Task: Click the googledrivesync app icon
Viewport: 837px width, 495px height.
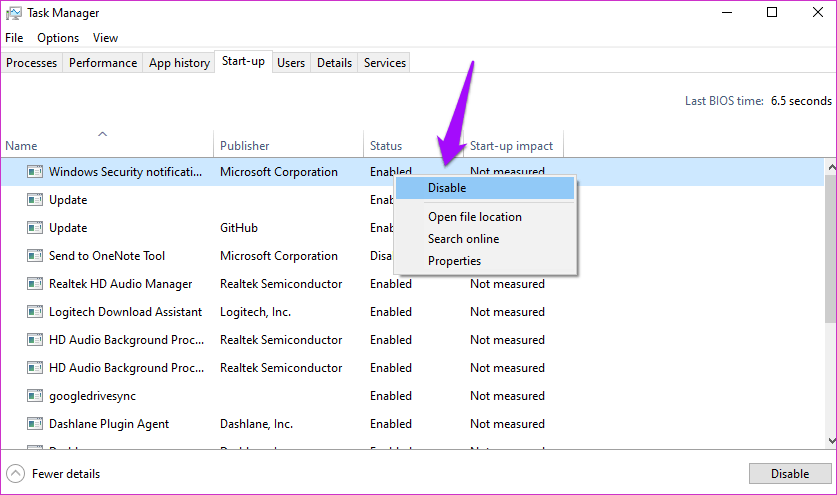Action: (35, 396)
